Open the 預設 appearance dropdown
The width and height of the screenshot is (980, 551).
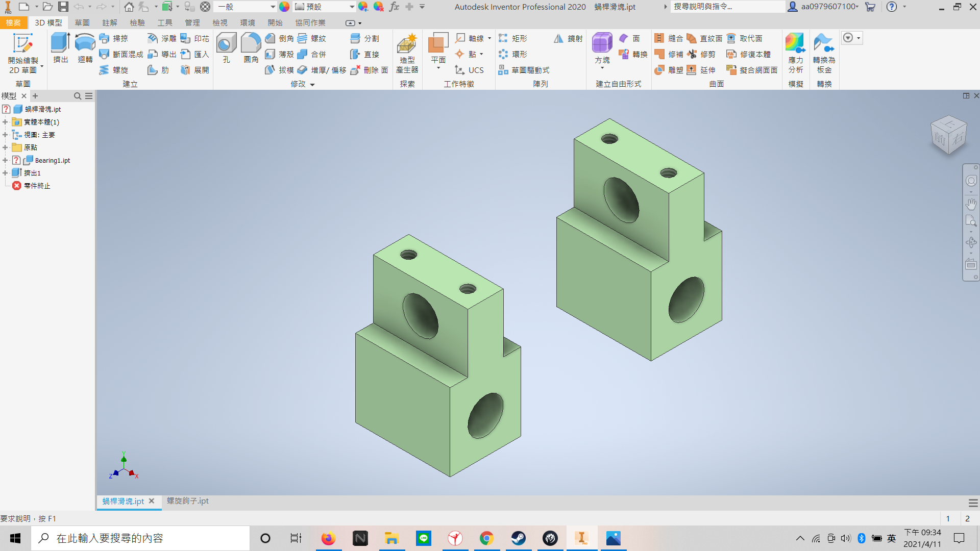pos(325,7)
